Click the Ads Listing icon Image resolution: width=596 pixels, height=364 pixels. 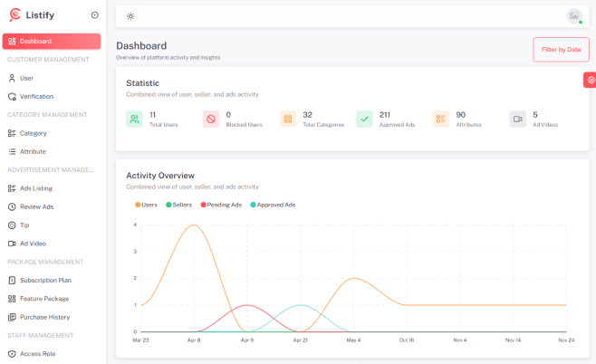[12, 188]
